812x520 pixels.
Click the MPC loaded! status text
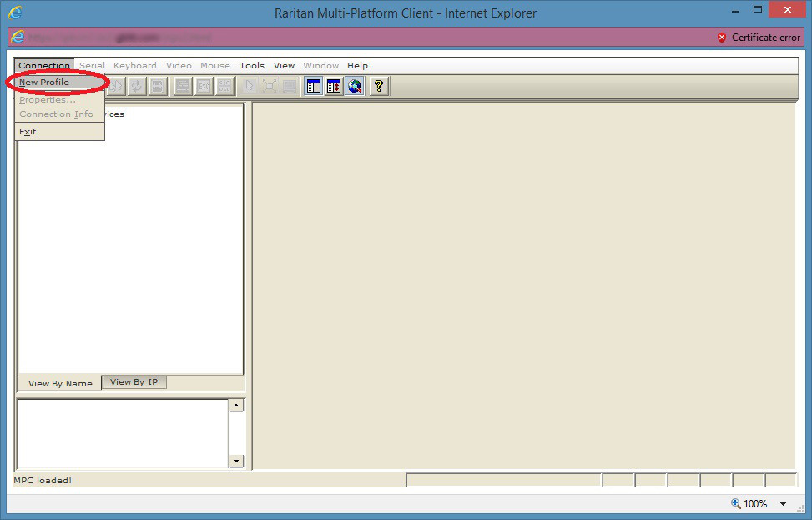[x=43, y=480]
